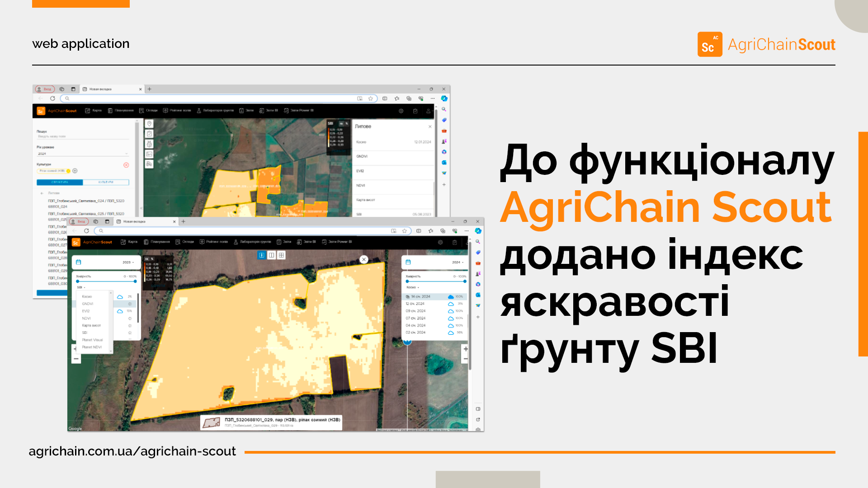Open Лабораторія ґрунтів in front window menu
This screenshot has height=488, width=868.
(252, 242)
